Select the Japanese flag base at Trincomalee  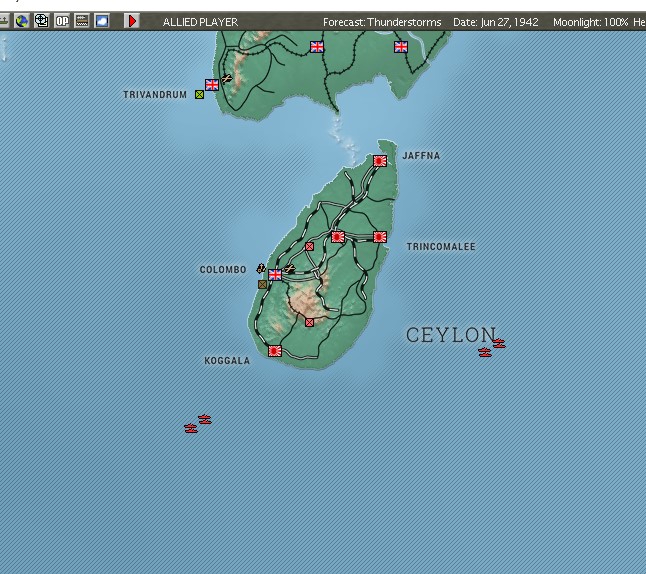tap(380, 237)
